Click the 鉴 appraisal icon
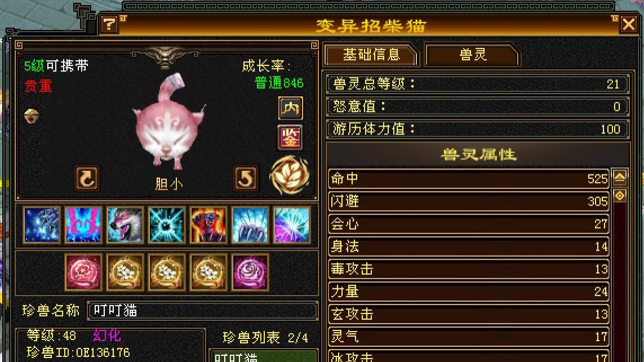This screenshot has height=362, width=644. click(x=290, y=137)
